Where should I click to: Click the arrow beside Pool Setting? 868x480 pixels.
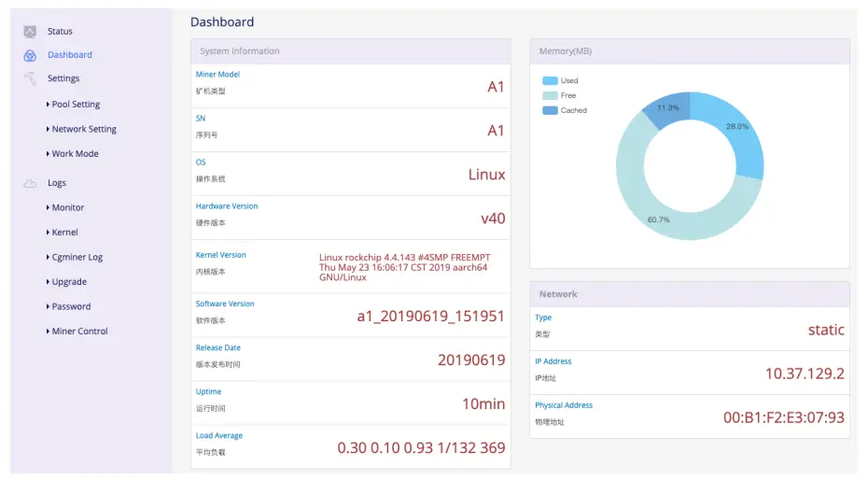click(x=49, y=104)
